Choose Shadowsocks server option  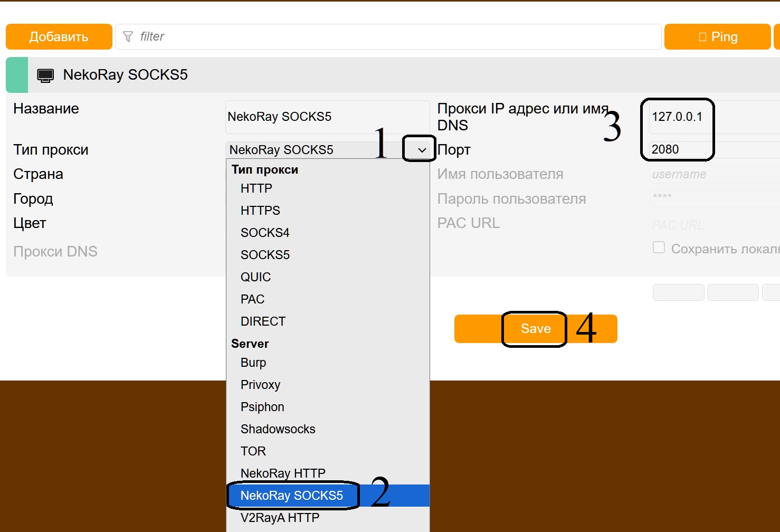(278, 429)
